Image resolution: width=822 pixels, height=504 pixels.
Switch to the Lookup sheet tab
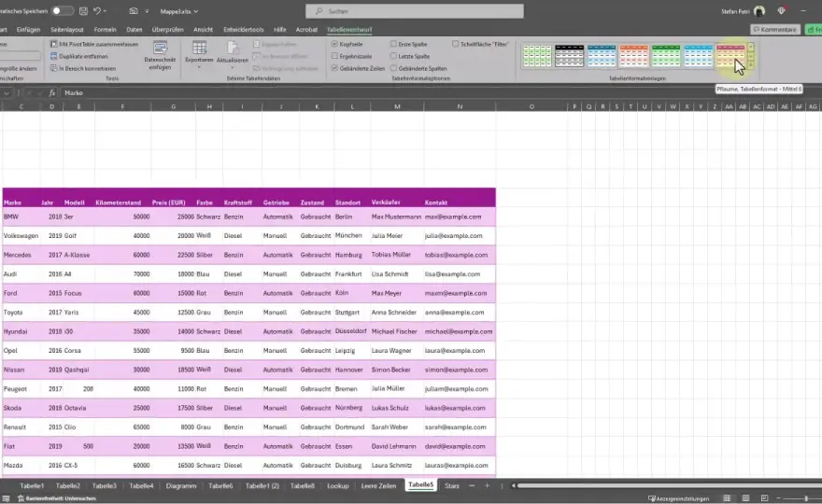337,485
